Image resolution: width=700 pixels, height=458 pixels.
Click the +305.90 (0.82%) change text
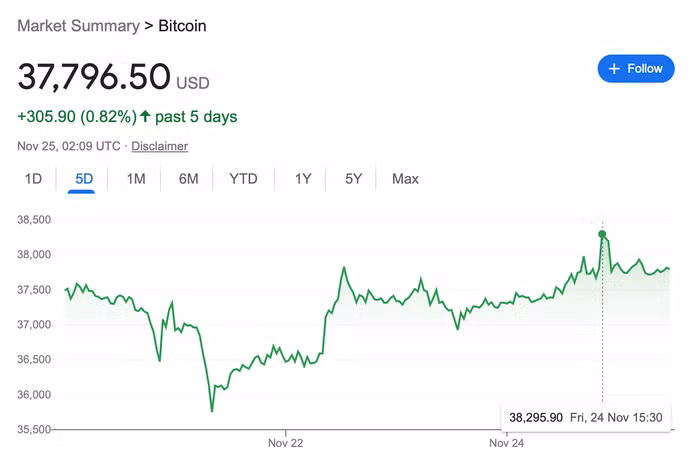coord(76,117)
